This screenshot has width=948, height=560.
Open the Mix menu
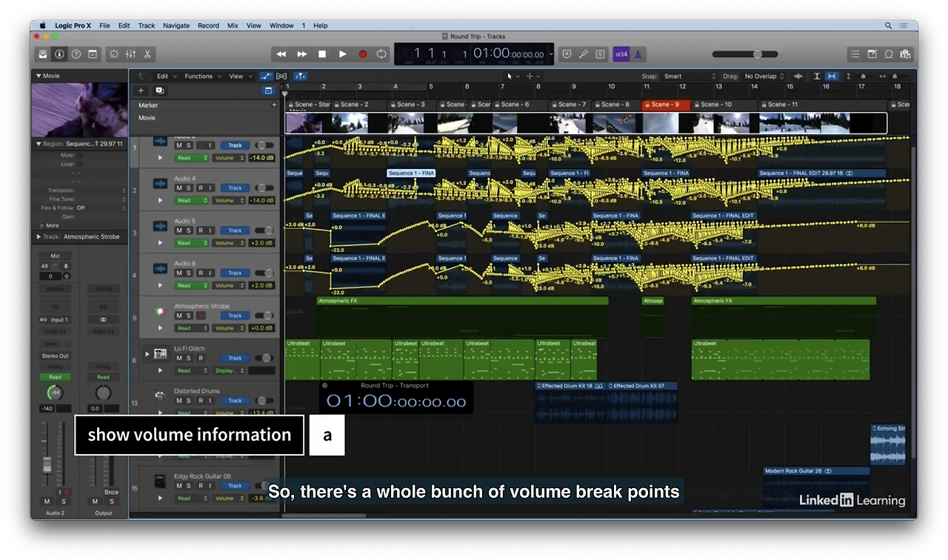pyautogui.click(x=233, y=25)
